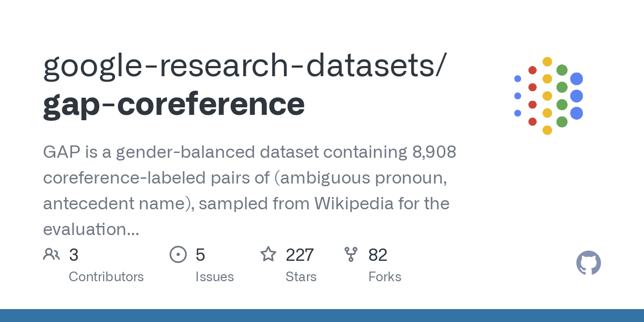Select the Issues label

pyautogui.click(x=215, y=277)
